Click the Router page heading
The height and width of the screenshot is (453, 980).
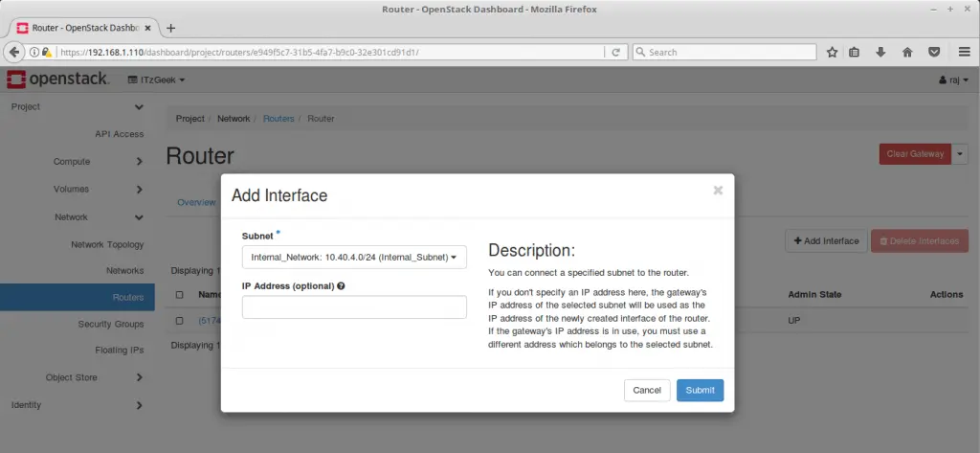coord(200,156)
